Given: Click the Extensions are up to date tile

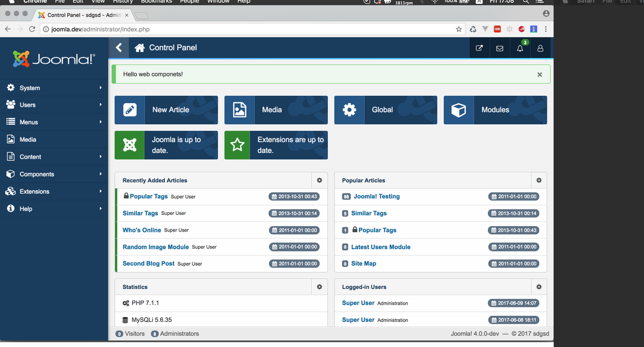Looking at the screenshot, I should click(276, 145).
